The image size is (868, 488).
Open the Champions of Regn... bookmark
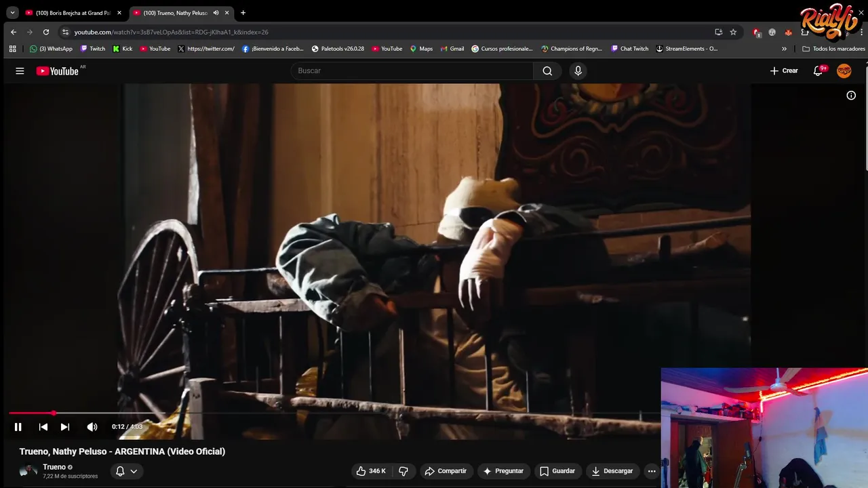click(x=572, y=49)
